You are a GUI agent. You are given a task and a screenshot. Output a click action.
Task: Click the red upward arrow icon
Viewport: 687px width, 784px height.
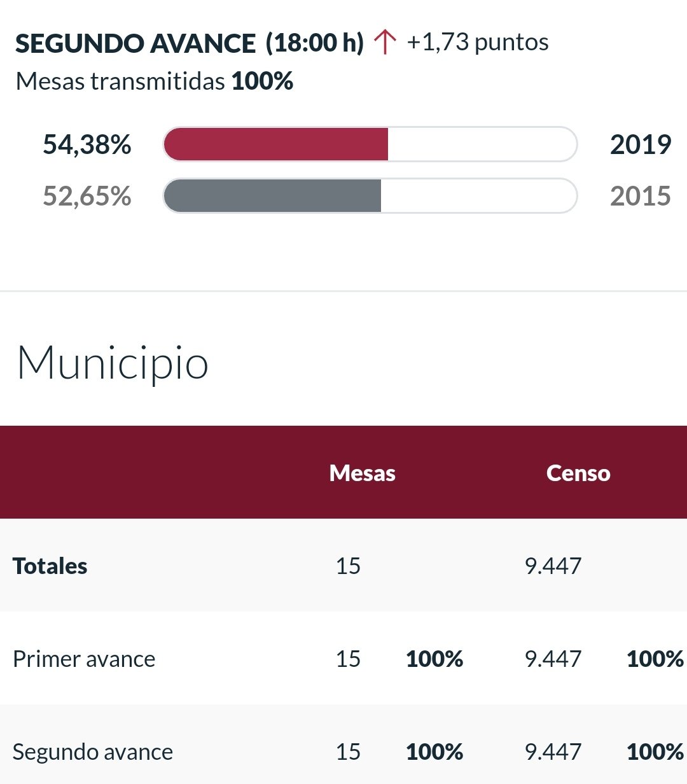click(385, 43)
